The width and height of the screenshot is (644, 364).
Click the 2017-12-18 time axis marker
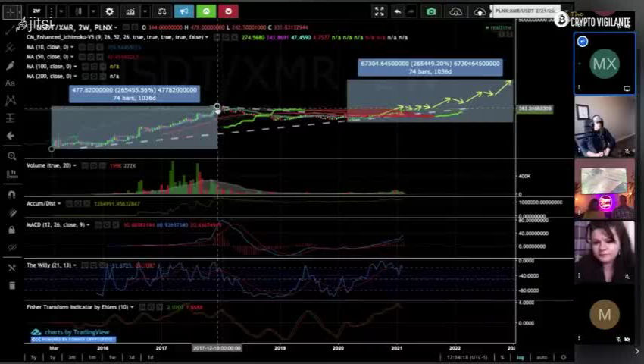point(217,348)
